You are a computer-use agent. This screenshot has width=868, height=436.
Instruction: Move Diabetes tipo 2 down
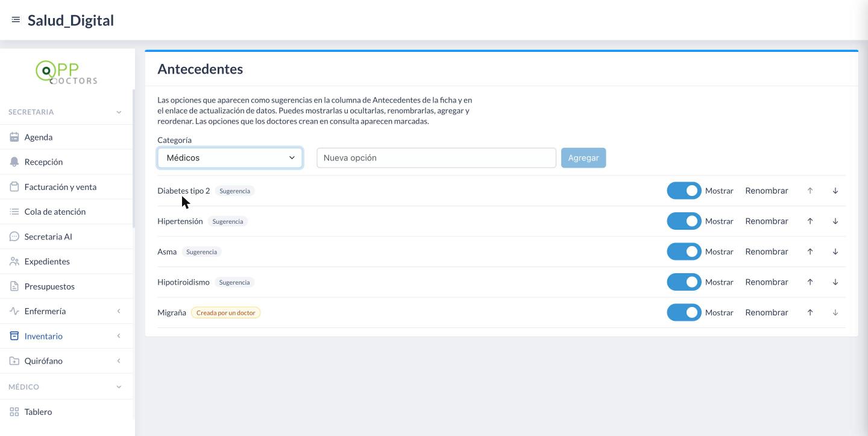click(x=835, y=191)
